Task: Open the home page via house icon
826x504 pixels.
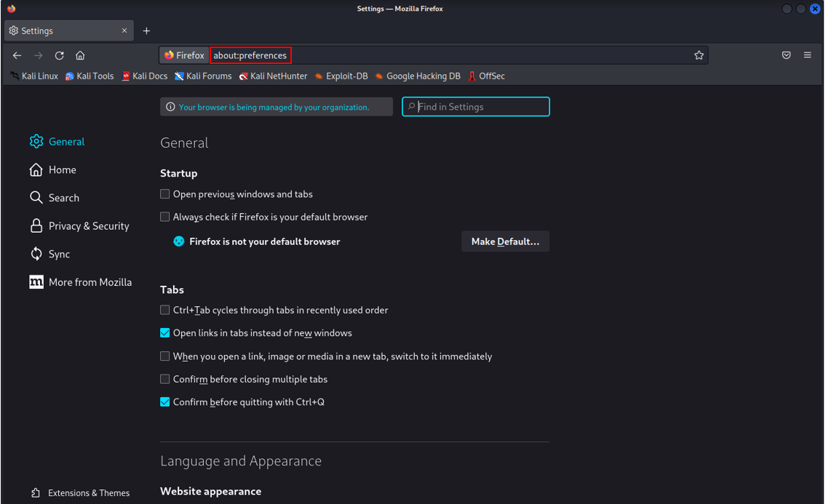Action: 80,55
